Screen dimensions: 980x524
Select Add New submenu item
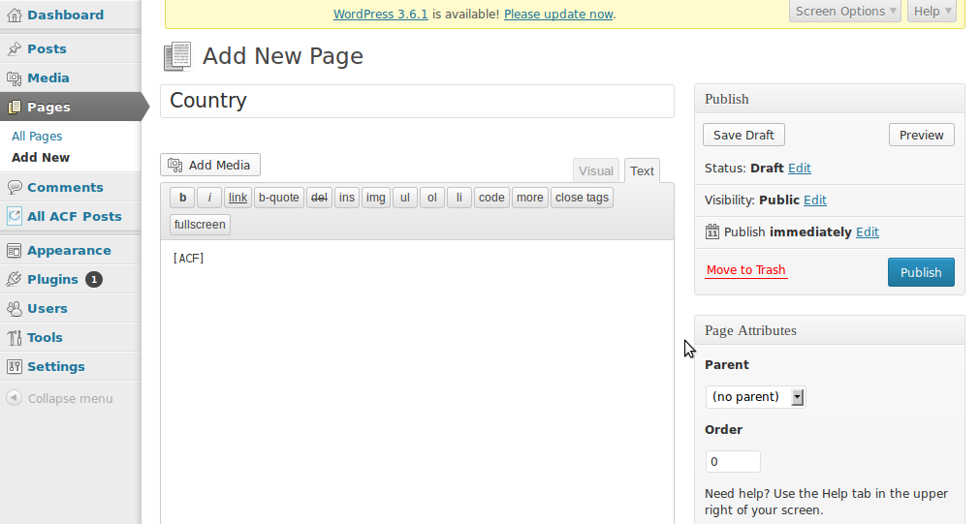point(41,157)
